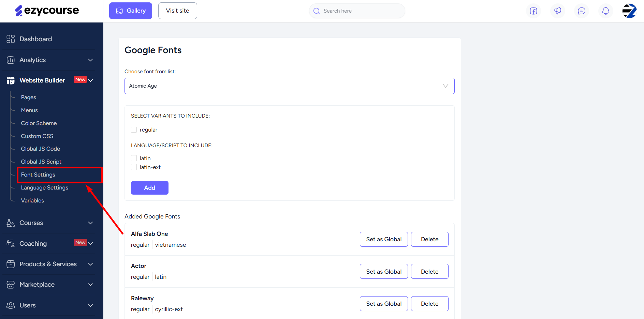
Task: Set Raleway font as Global
Action: [x=384, y=304]
